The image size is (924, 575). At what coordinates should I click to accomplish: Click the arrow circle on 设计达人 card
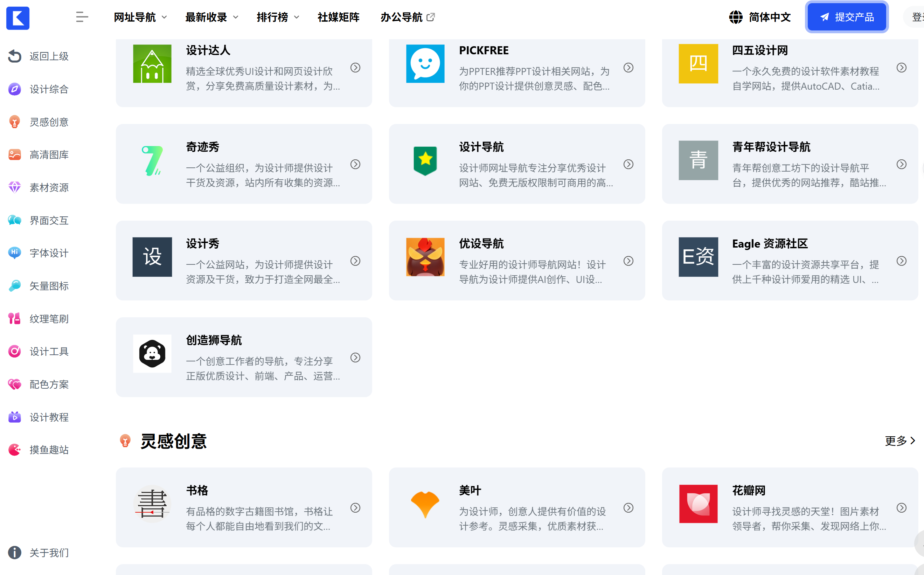click(355, 68)
